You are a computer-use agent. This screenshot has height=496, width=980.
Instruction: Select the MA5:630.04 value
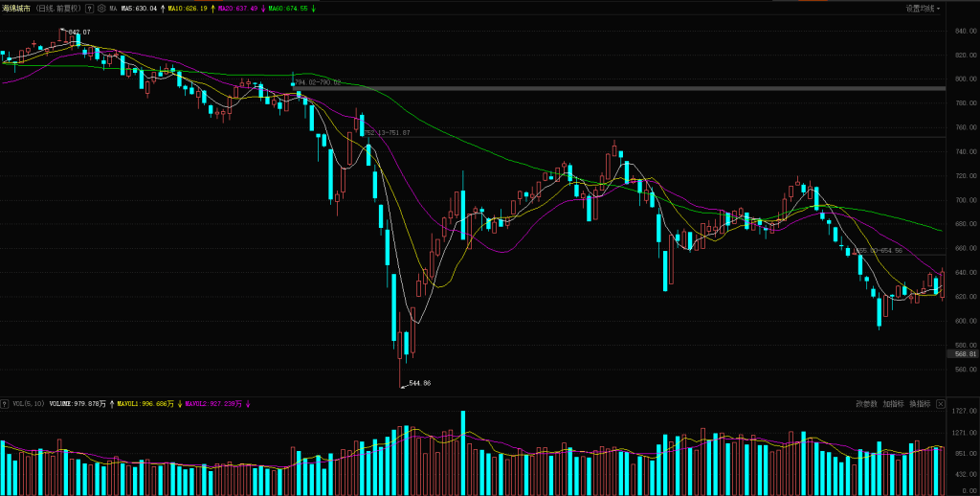point(139,9)
